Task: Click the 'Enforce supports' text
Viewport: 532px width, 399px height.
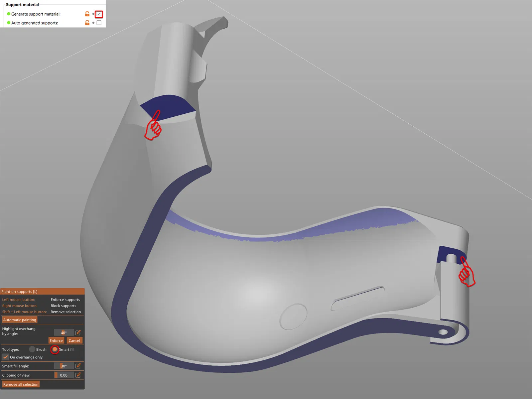Action: (66, 300)
